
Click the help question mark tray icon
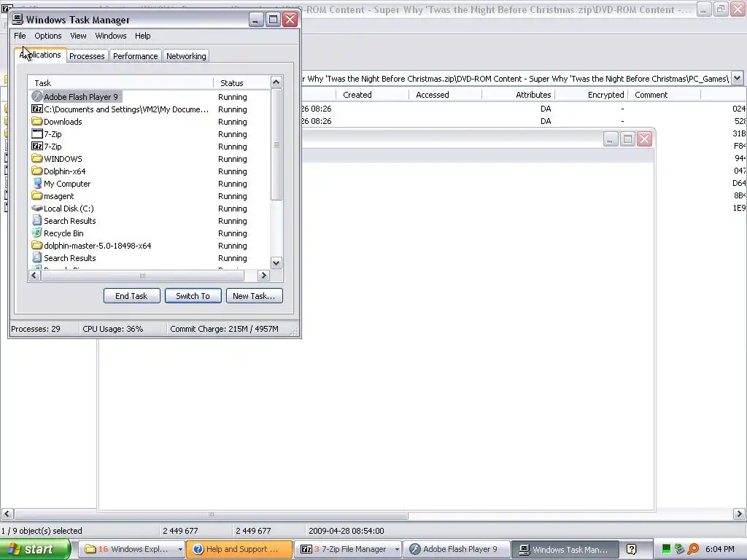(631, 550)
